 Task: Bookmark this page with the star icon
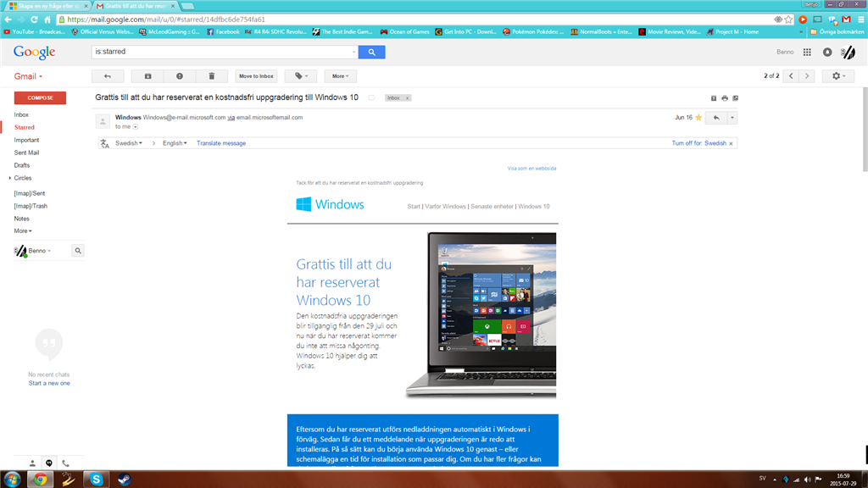point(788,19)
